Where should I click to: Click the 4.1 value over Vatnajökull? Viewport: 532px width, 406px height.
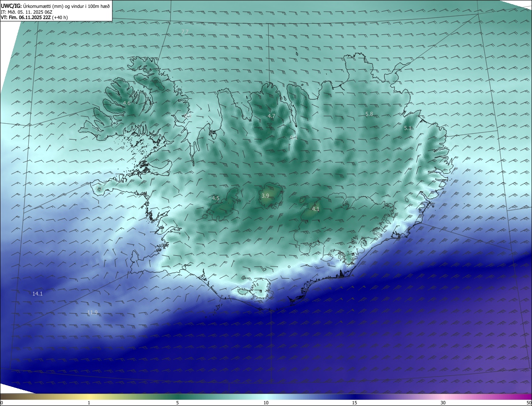click(x=315, y=209)
